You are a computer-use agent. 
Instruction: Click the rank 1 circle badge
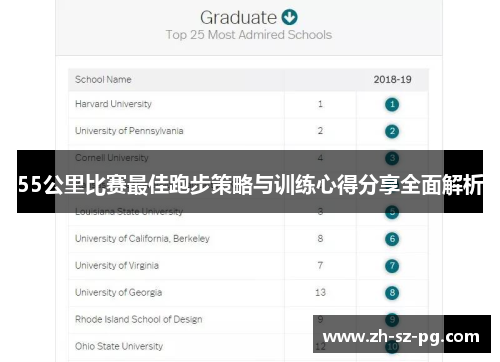(392, 104)
